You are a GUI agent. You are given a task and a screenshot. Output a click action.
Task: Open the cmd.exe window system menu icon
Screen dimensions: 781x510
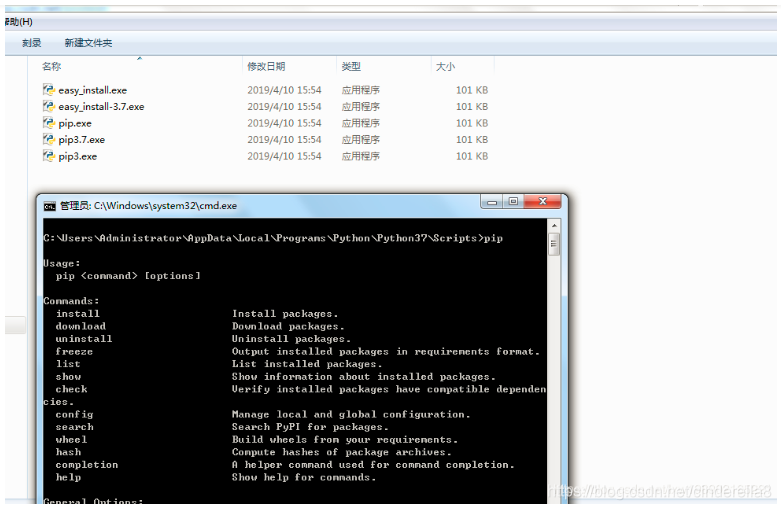tap(49, 206)
